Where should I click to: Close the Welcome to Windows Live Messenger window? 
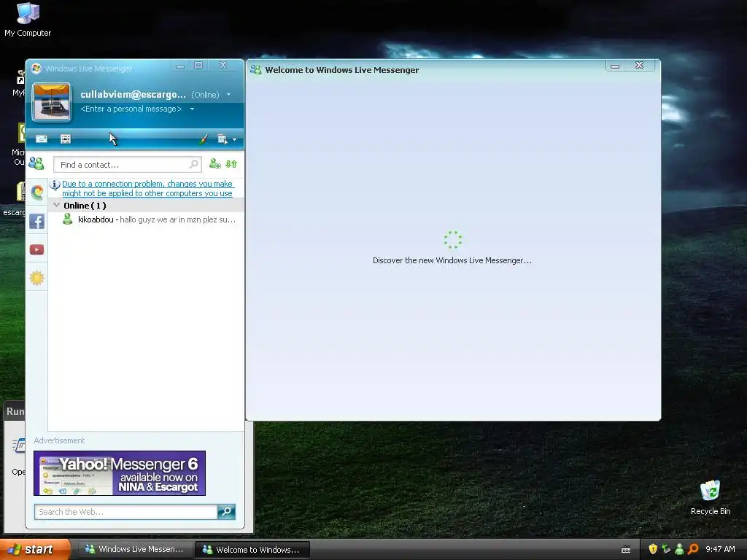pyautogui.click(x=639, y=65)
